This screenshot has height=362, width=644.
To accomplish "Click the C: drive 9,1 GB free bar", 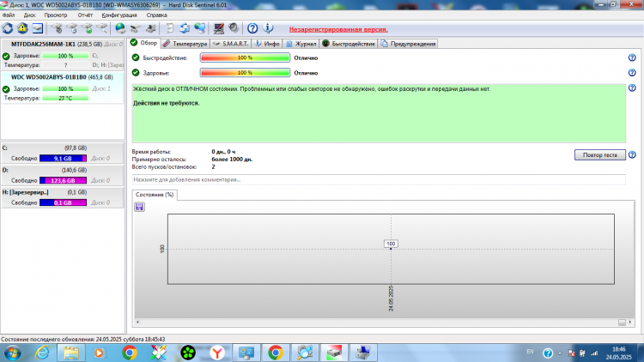I will (x=63, y=159).
